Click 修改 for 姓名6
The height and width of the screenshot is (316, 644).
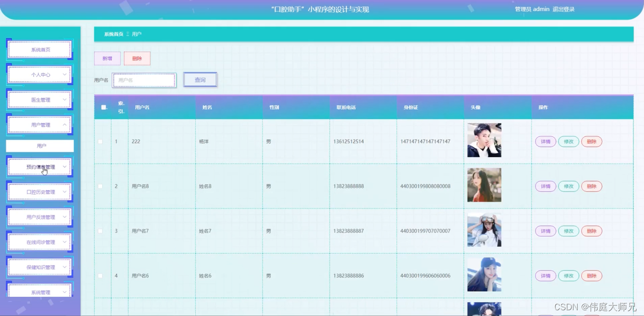click(569, 276)
